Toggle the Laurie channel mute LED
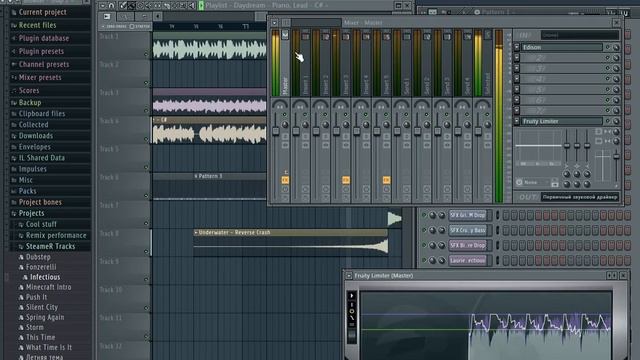 coord(424,260)
